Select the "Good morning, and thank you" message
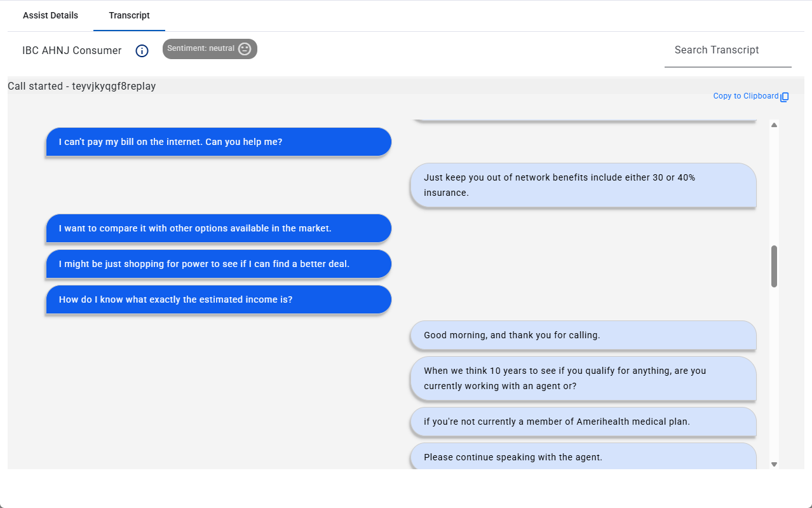 (583, 335)
